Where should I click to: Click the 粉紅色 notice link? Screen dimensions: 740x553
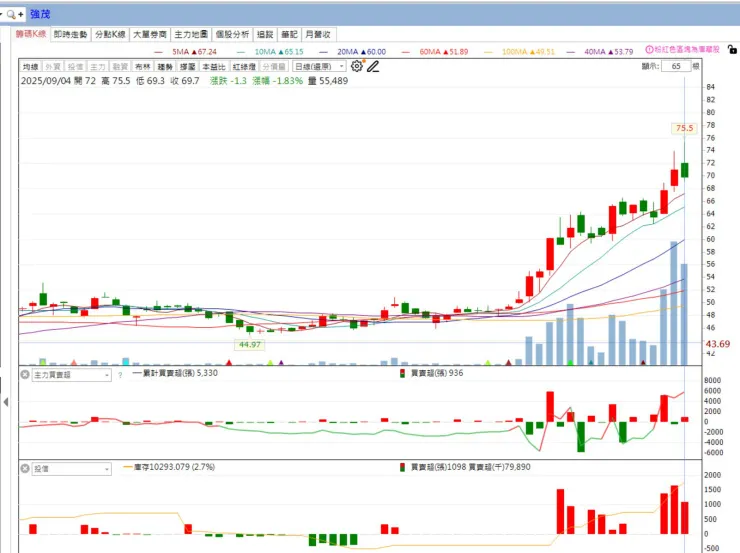pos(687,50)
